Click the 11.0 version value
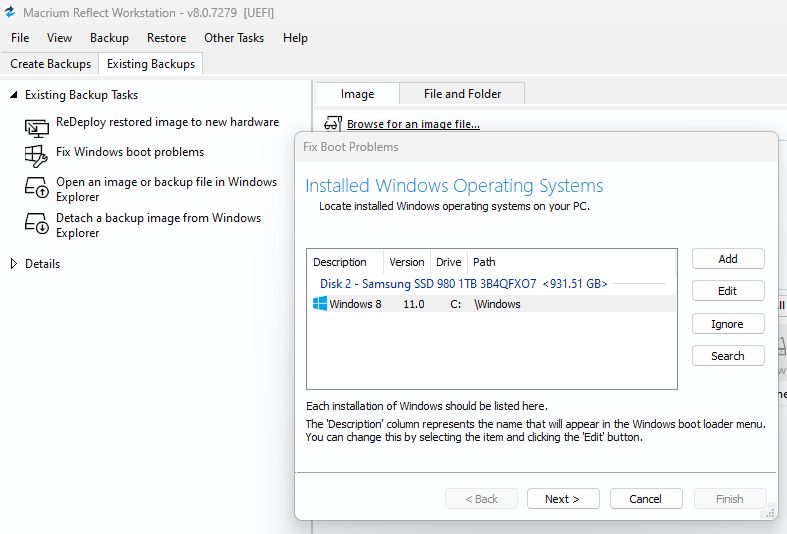The height and width of the screenshot is (534, 787). 414,304
